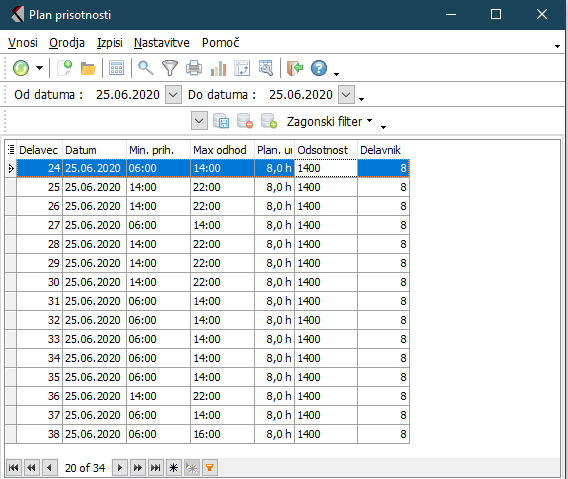The height and width of the screenshot is (479, 568).
Task: Toggle the orange filter button in navigator
Action: tap(209, 468)
